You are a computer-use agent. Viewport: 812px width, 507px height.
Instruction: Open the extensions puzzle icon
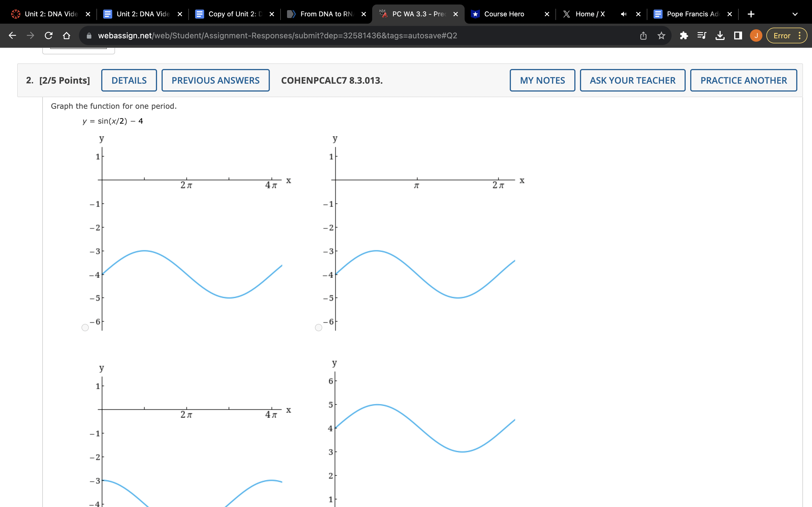point(683,35)
